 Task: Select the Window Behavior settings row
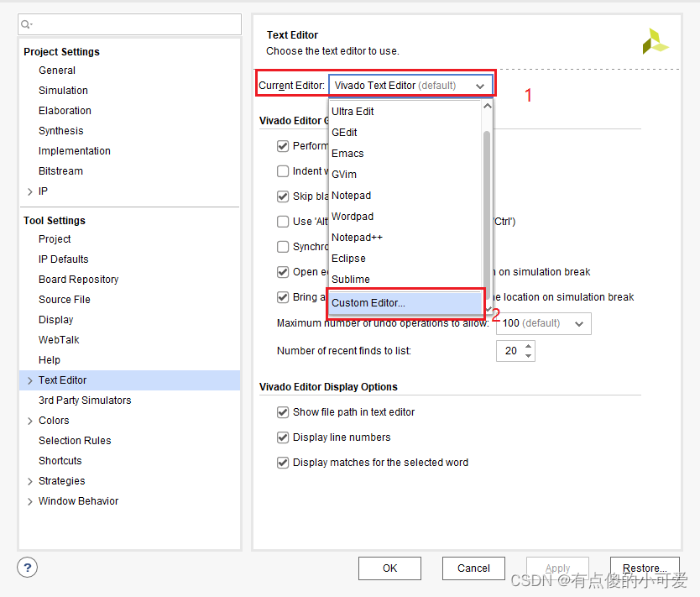pos(129,501)
